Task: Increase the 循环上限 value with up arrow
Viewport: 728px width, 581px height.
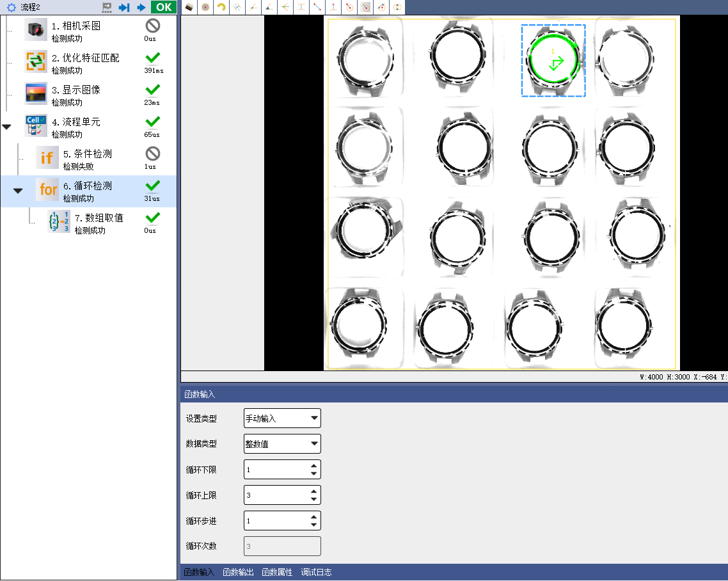Action: (x=314, y=491)
